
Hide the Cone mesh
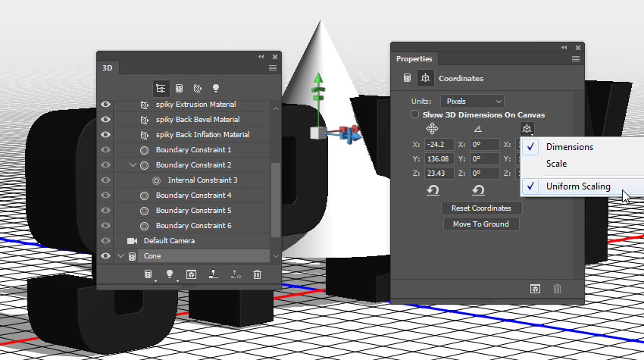(105, 256)
